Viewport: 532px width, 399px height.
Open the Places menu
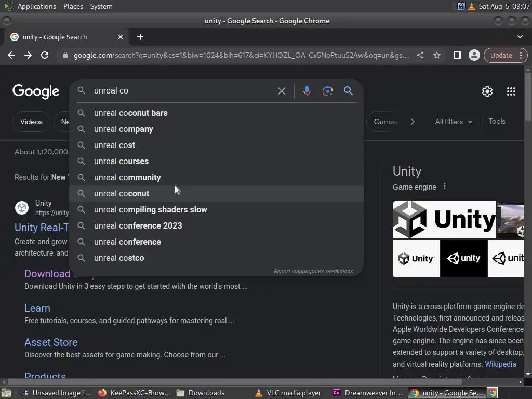click(73, 6)
